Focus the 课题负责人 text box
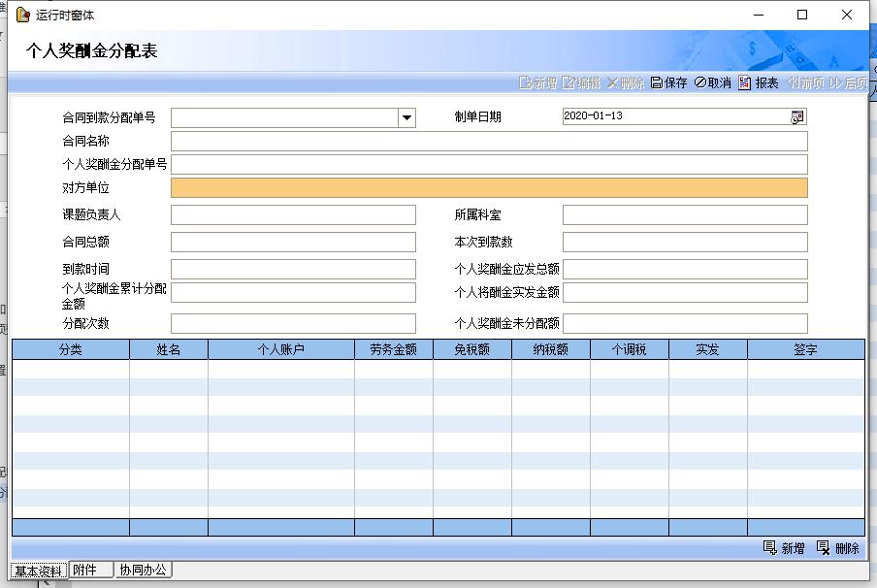The width and height of the screenshot is (877, 588). coord(293,215)
